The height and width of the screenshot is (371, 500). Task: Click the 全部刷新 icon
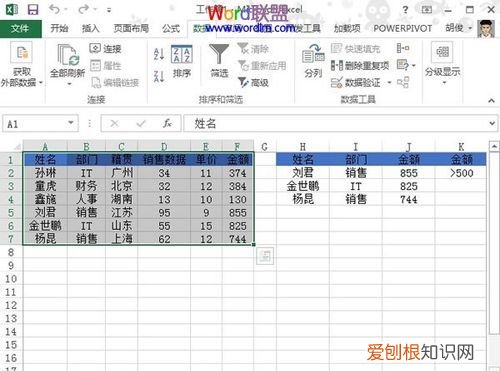(68, 55)
